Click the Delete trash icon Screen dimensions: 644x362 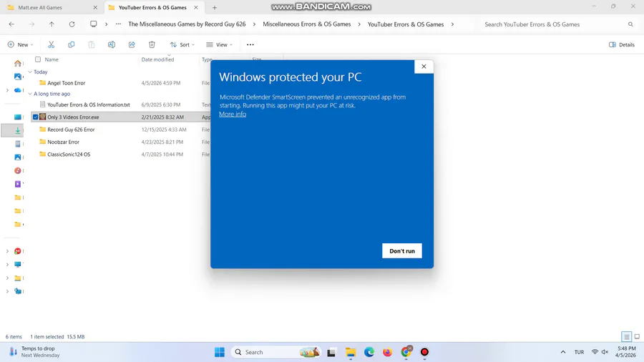coord(152,45)
